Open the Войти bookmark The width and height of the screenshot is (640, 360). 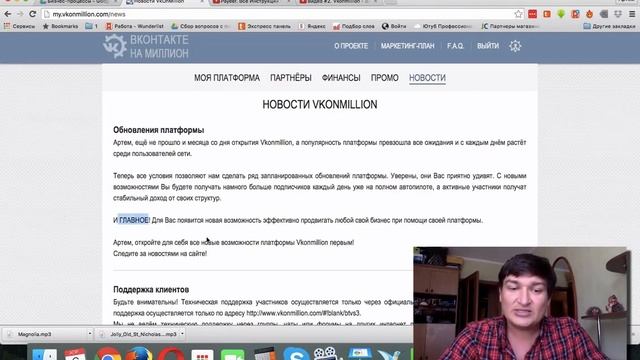point(394,26)
